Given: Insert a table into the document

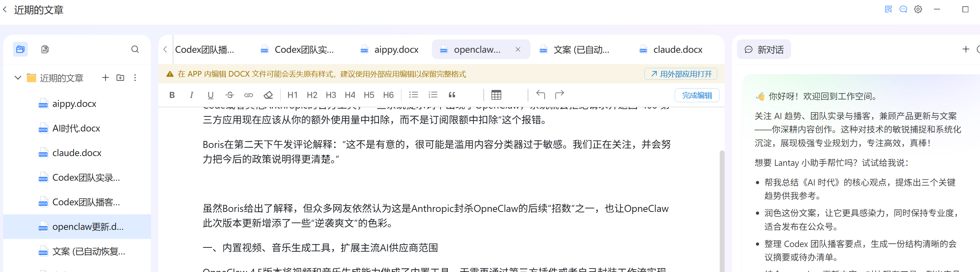Looking at the screenshot, I should point(496,95).
